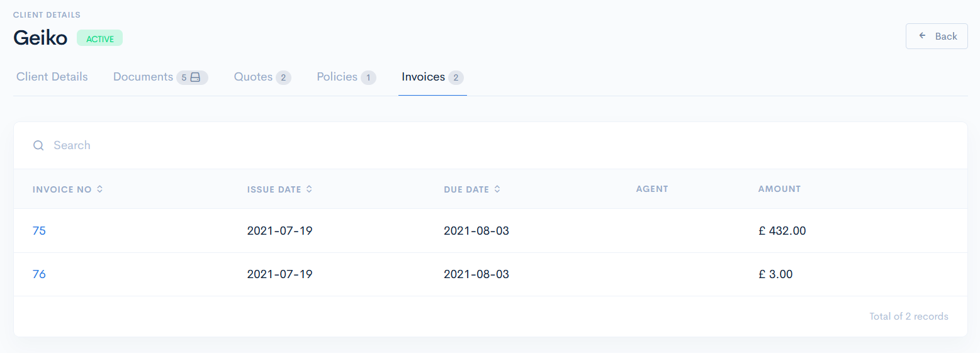Open invoice number 76
980x353 pixels.
coord(39,274)
